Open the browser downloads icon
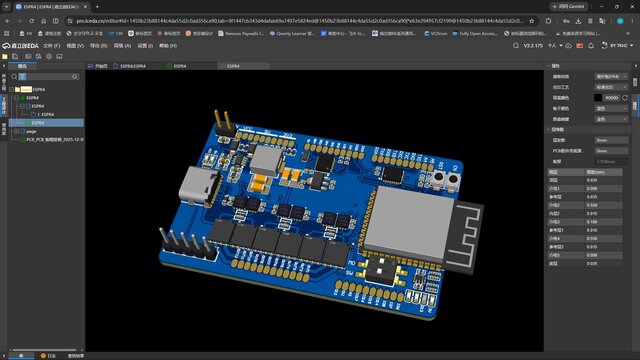 pyautogui.click(x=578, y=21)
